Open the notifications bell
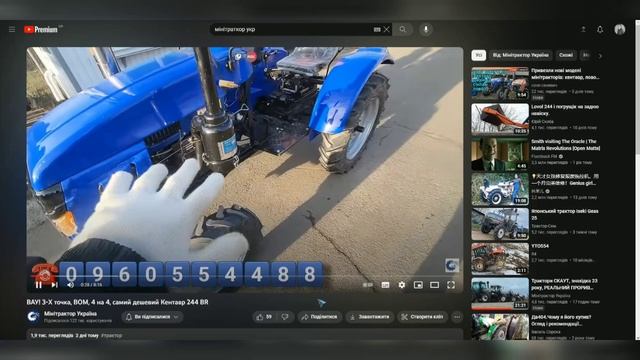 (600, 29)
